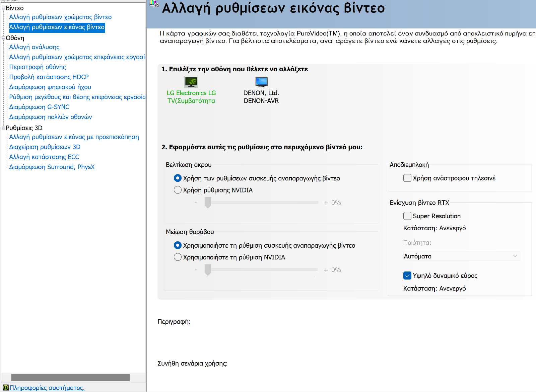Click the Περιγραφή: label

point(174,322)
